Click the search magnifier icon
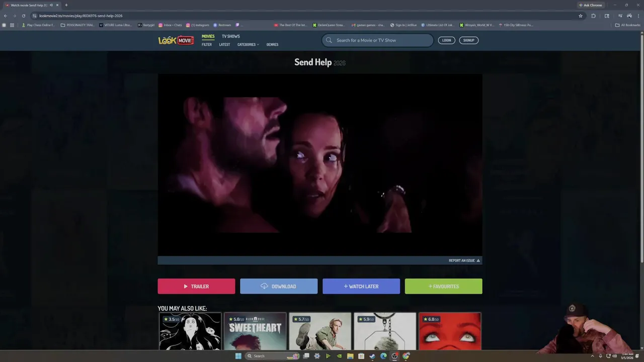The height and width of the screenshot is (362, 644). [329, 40]
